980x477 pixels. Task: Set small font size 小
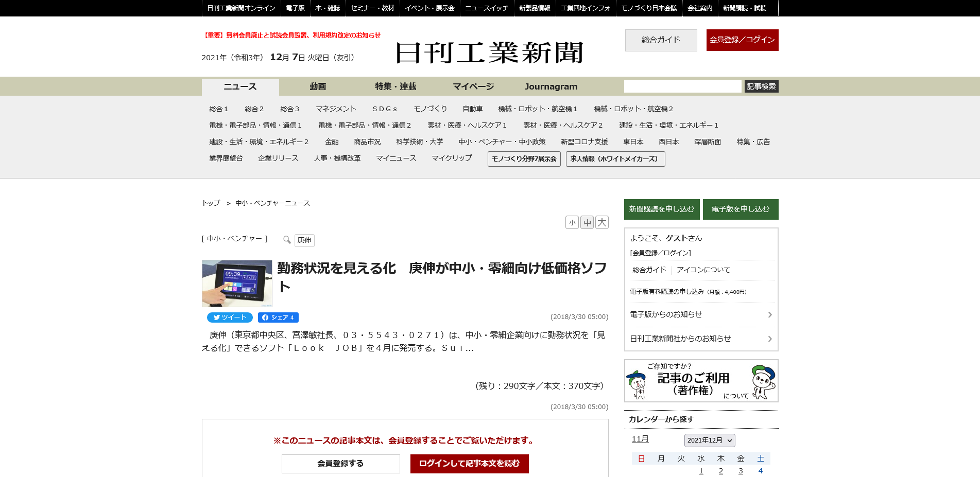click(572, 222)
